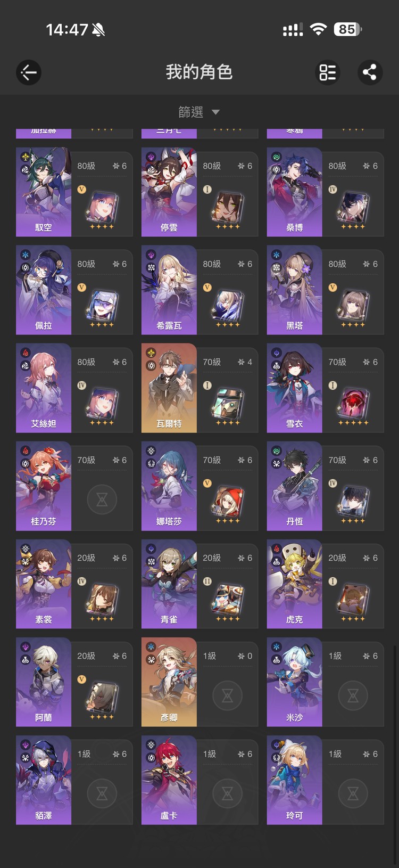Select 停雲 character portrait

(x=169, y=192)
